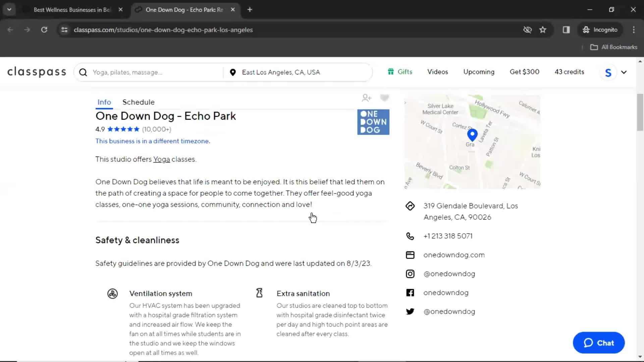Toggle the favorite heart icon
644x362 pixels.
coord(384,97)
